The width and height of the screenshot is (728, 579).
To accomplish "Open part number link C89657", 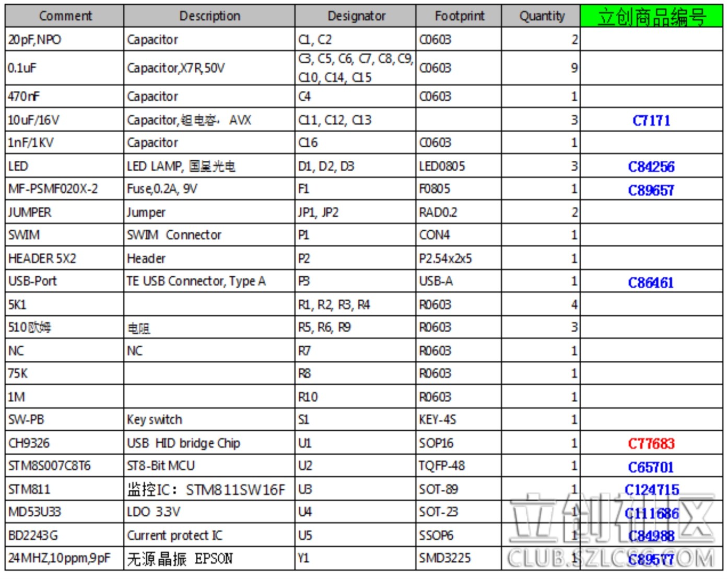I will click(x=651, y=190).
